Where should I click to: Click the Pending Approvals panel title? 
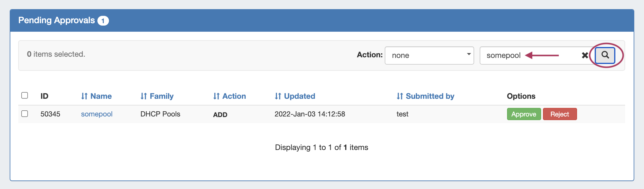(x=57, y=20)
